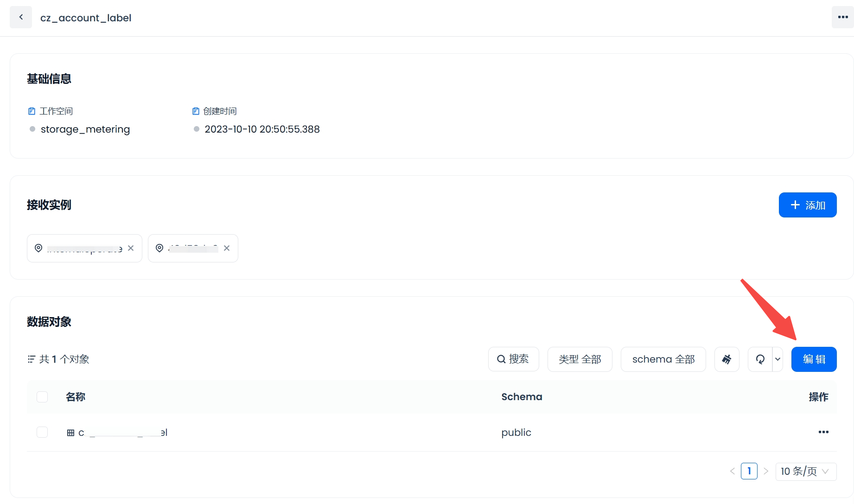Viewport: 854px width, 504px height.
Task: Open the schema 全部 filter dropdown
Action: pyautogui.click(x=663, y=359)
